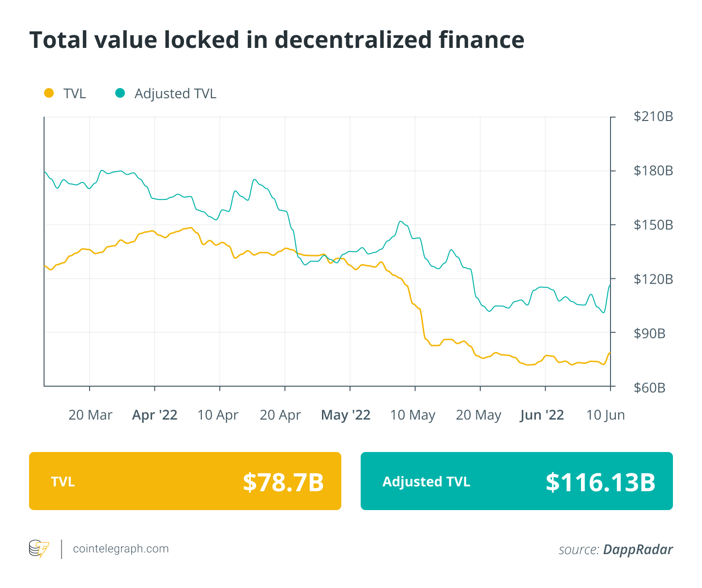Click the 10 Jun axis label

coord(606,415)
